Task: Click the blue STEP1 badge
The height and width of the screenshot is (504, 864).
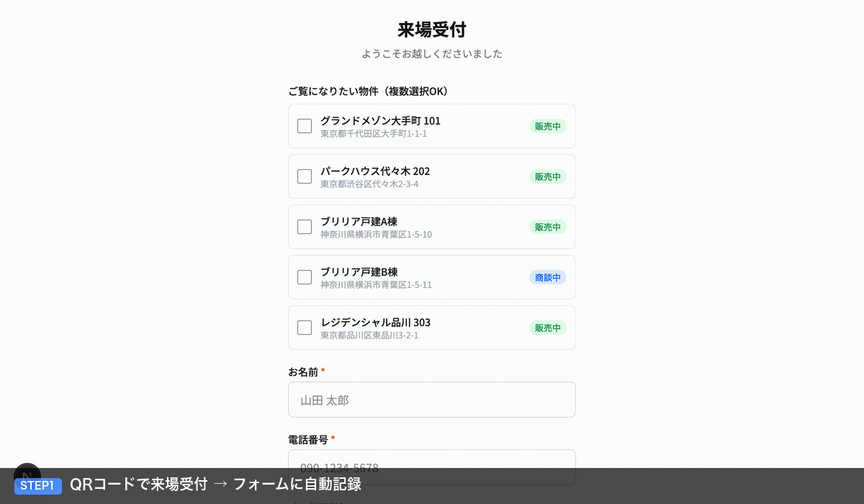Action: click(x=37, y=485)
